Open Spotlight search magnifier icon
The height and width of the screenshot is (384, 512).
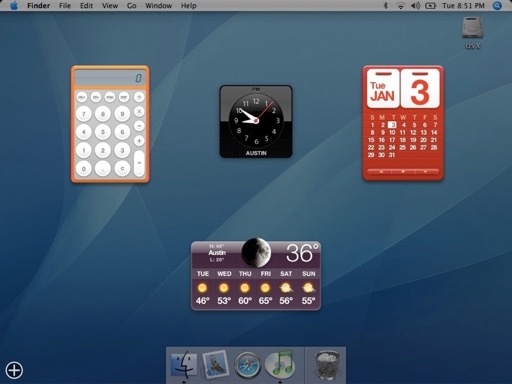[x=497, y=6]
